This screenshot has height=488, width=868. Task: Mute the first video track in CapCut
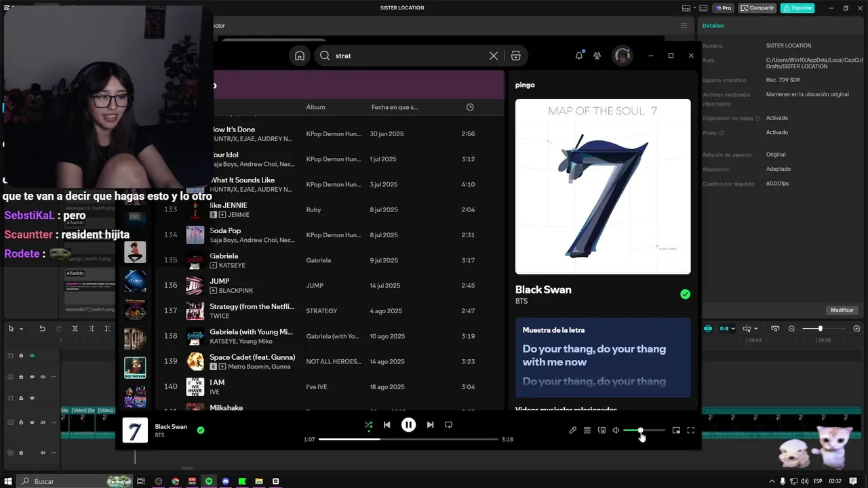[x=43, y=377]
